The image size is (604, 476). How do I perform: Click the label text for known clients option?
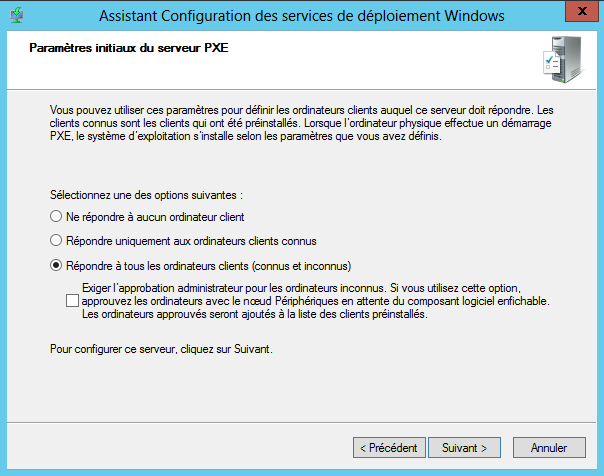click(191, 241)
